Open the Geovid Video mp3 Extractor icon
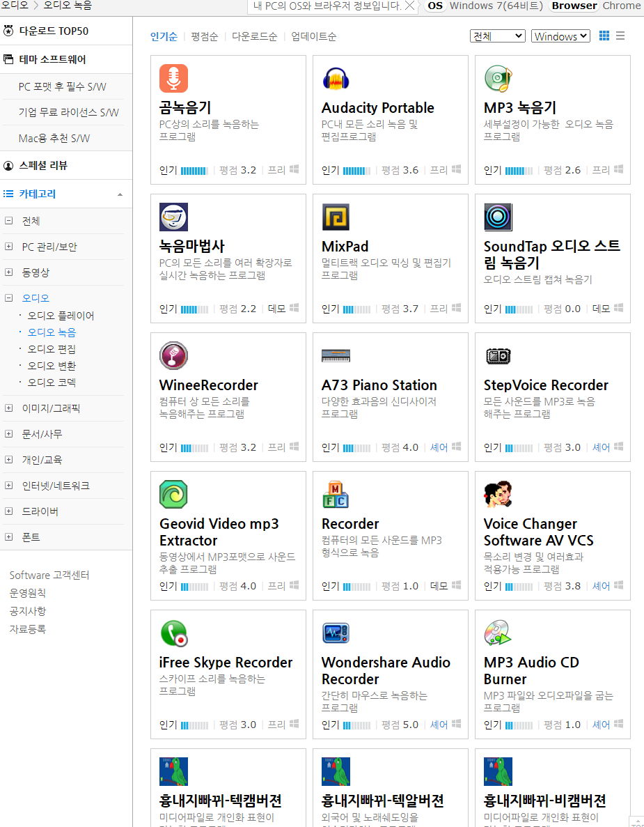The height and width of the screenshot is (827, 644). 173,494
